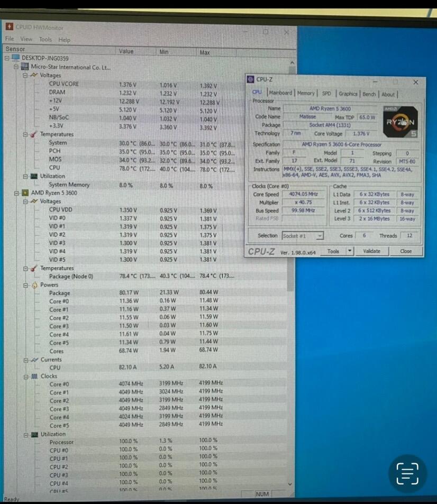This screenshot has height=504, width=437.
Task: Click the HWMonitor scroll down arrow
Action: point(290,484)
